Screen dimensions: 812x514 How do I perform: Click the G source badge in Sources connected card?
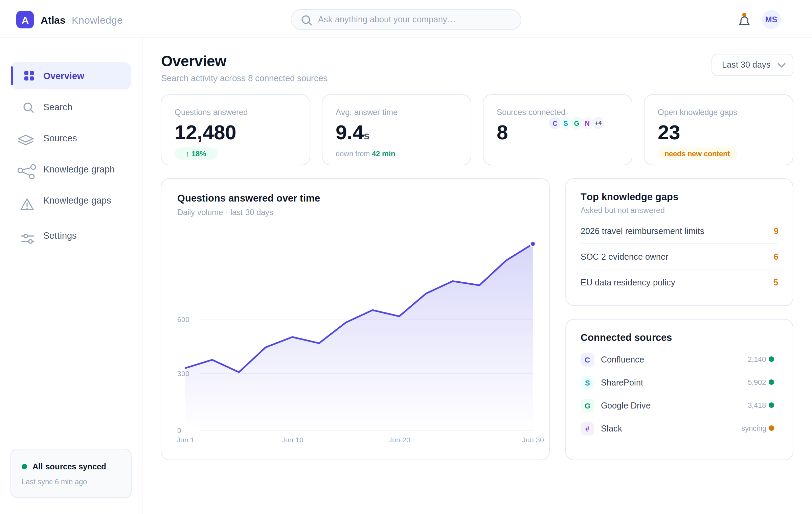click(577, 123)
